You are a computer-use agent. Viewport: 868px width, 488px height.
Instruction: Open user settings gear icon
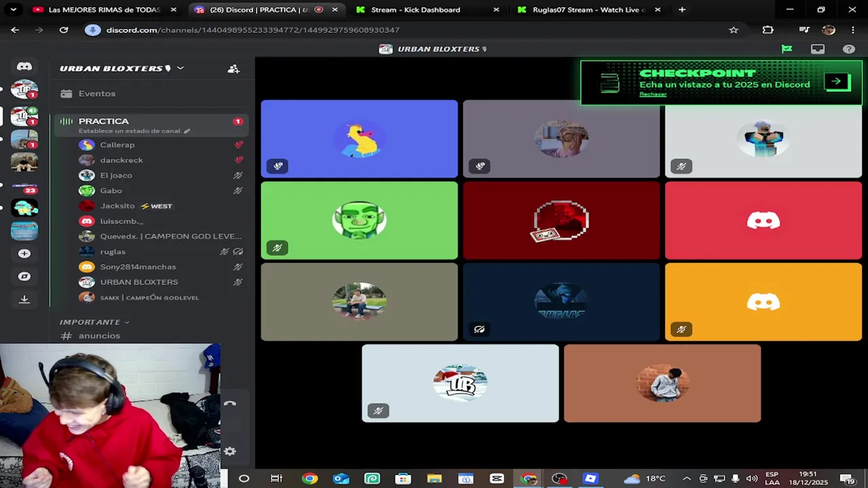click(230, 451)
